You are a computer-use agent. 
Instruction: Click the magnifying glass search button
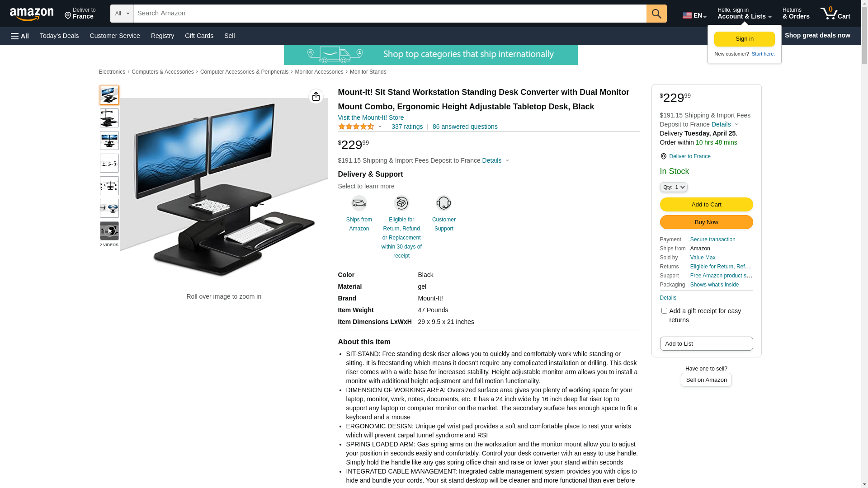pyautogui.click(x=656, y=14)
